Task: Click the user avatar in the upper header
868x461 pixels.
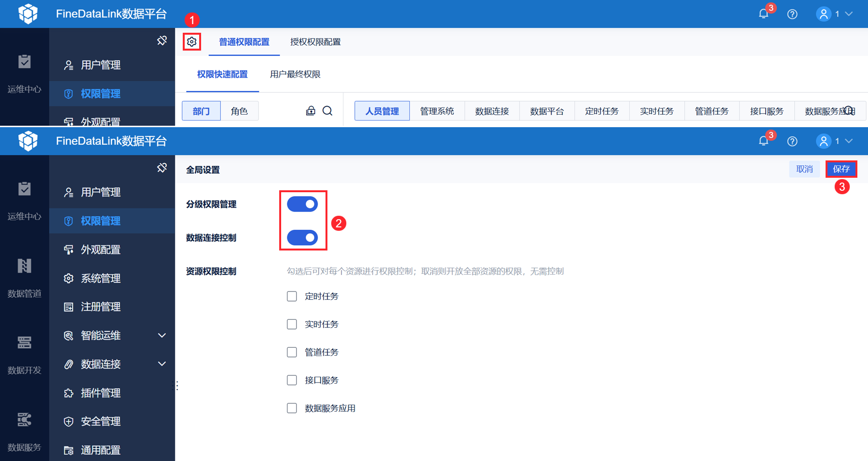Action: [x=824, y=14]
